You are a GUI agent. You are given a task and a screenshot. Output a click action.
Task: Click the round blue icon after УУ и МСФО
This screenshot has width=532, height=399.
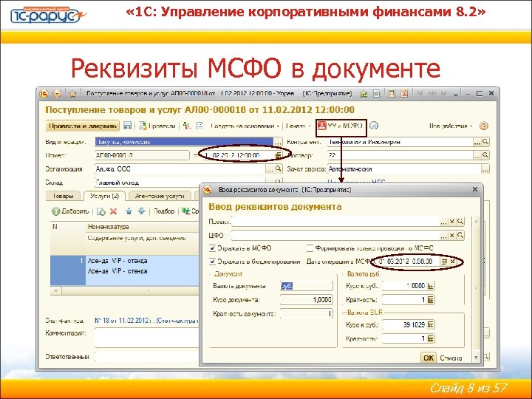(374, 126)
